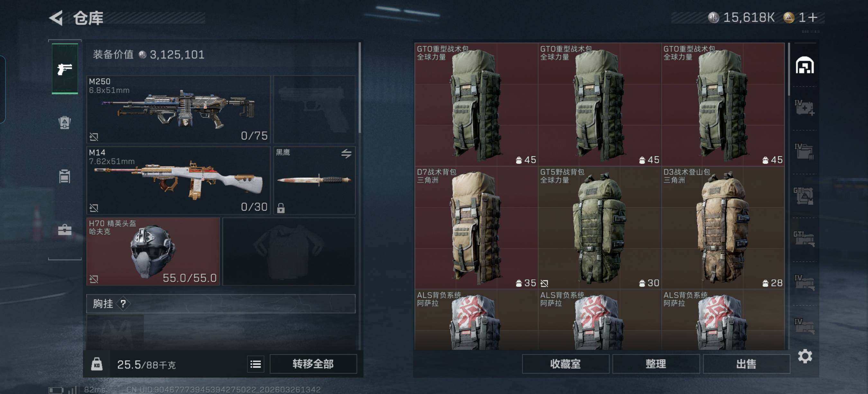This screenshot has width=868, height=394.
Task: Open the folder container filter icon
Action: click(805, 152)
